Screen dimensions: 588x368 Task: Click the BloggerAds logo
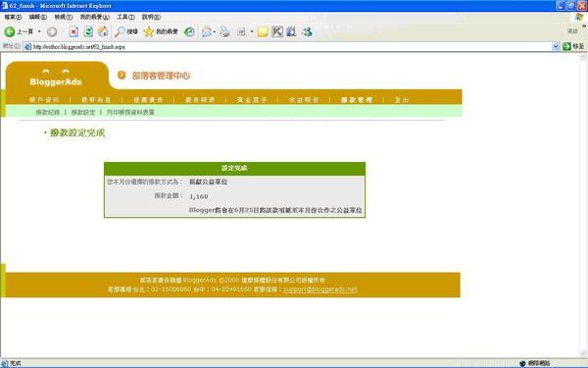[56, 79]
